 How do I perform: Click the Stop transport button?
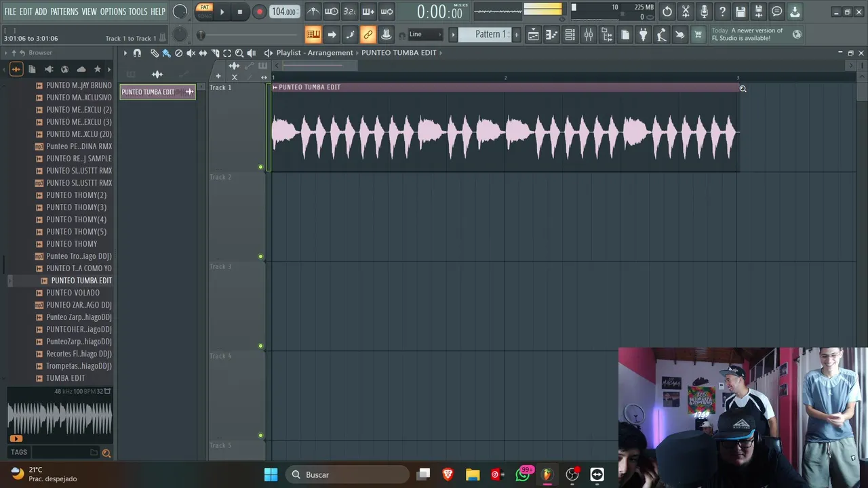239,12
